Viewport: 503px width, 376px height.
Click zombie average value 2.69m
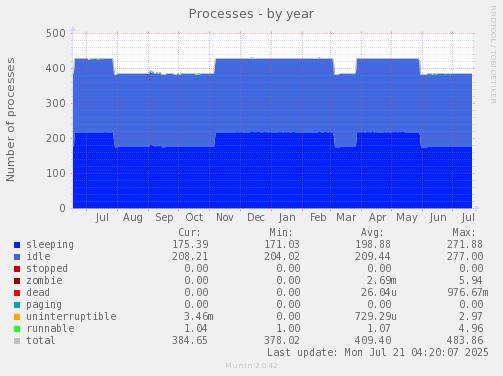coord(382,280)
